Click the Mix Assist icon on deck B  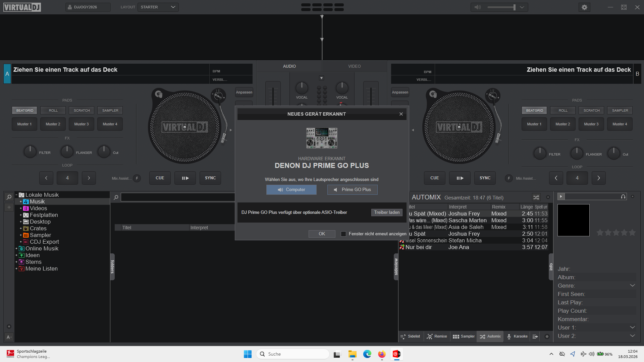(508, 178)
